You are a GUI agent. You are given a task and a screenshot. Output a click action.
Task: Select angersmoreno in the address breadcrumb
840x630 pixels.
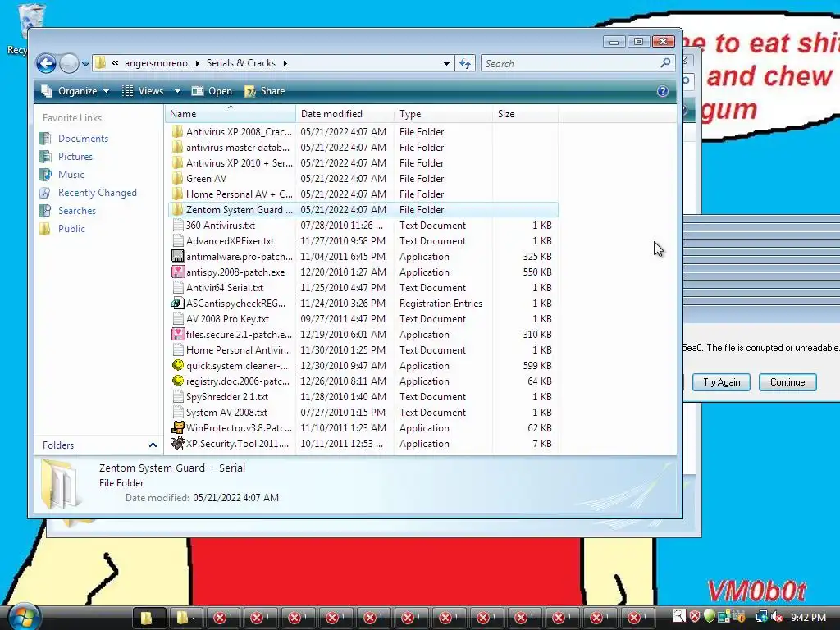coord(156,63)
